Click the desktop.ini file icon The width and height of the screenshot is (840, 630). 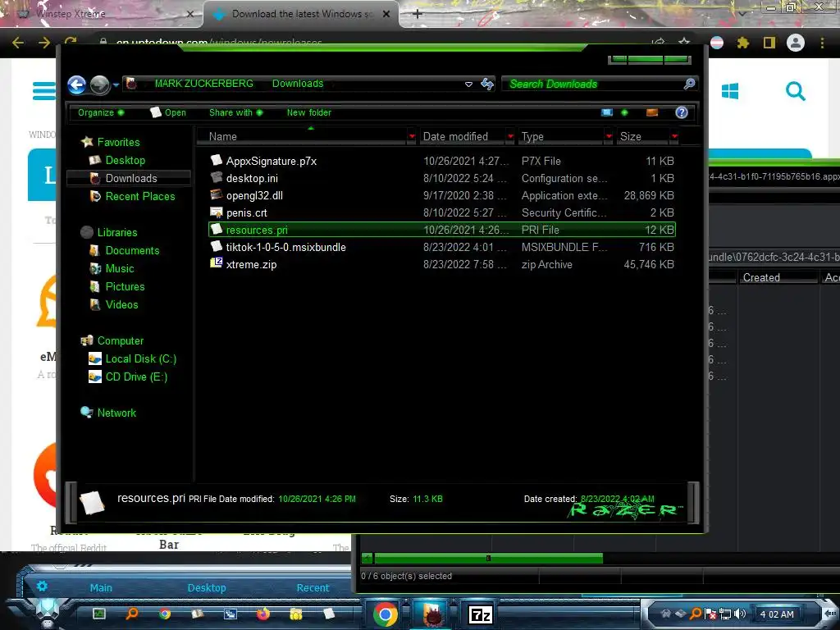click(x=217, y=177)
